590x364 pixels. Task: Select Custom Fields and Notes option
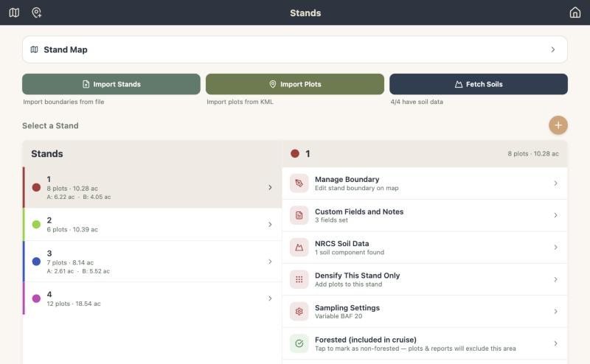pyautogui.click(x=425, y=215)
